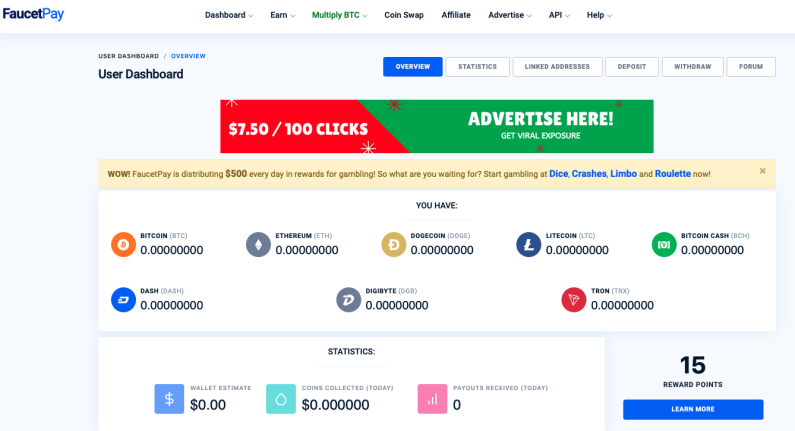
Task: Expand the Multiply BTC dropdown
Action: (x=340, y=15)
